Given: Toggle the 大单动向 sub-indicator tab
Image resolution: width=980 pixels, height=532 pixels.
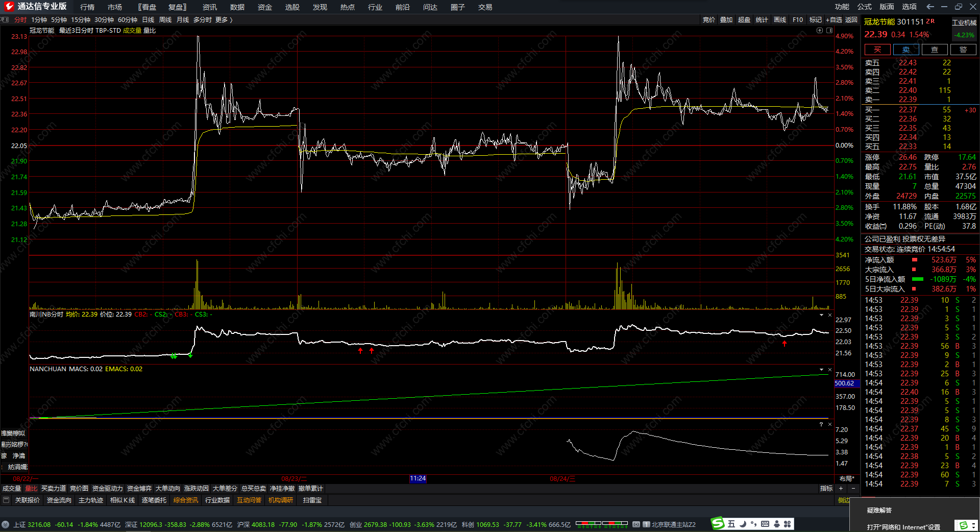Looking at the screenshot, I should 168,489.
